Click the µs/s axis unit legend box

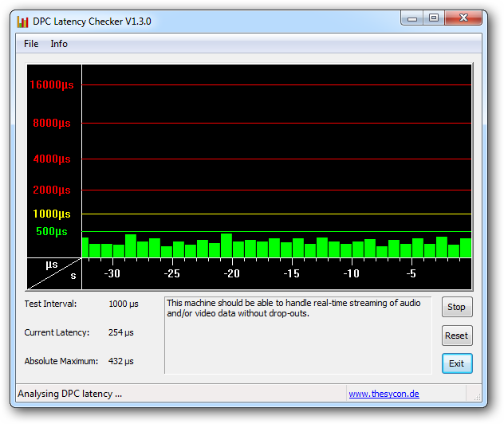pyautogui.click(x=54, y=273)
